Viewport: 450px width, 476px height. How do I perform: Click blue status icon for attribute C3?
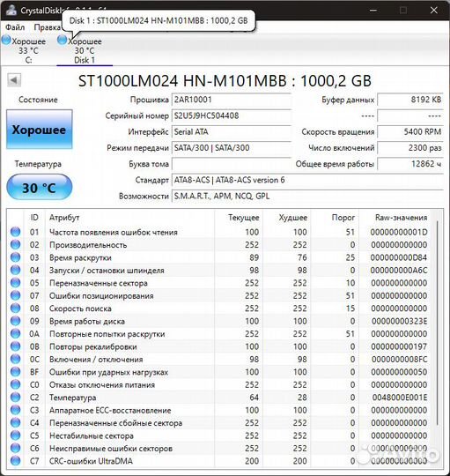point(15,410)
